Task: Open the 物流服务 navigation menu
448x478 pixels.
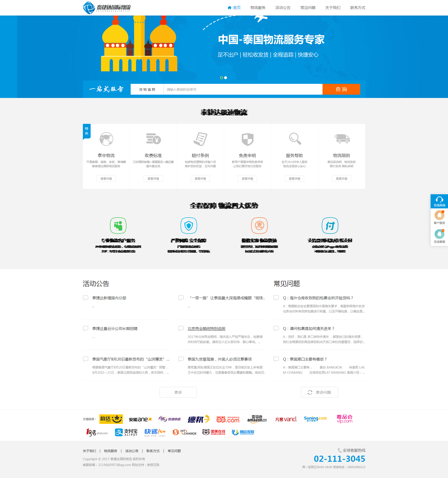Action: [258, 8]
